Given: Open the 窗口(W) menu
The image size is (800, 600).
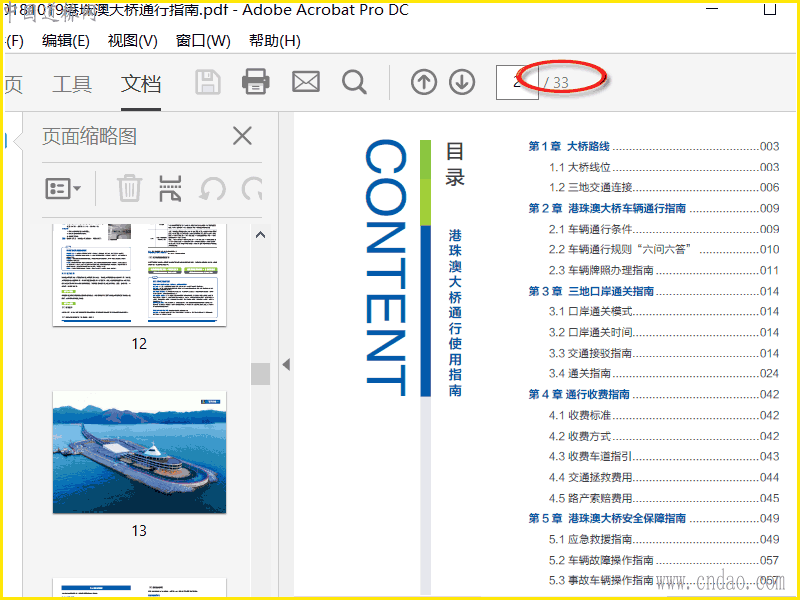Looking at the screenshot, I should [203, 41].
